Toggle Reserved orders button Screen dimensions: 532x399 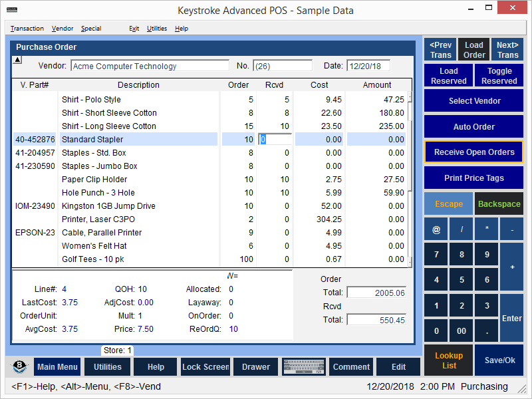pyautogui.click(x=499, y=76)
